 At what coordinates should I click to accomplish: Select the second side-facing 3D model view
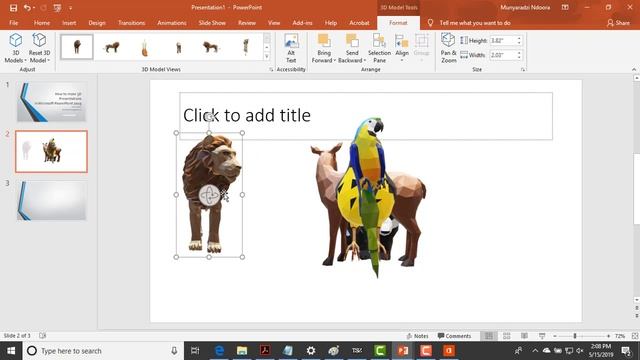pyautogui.click(x=111, y=47)
